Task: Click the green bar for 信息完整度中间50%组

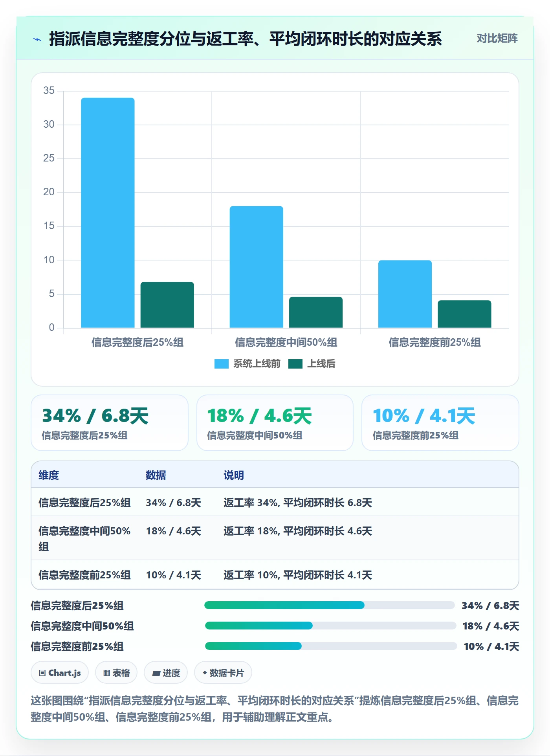Action: pyautogui.click(x=316, y=312)
